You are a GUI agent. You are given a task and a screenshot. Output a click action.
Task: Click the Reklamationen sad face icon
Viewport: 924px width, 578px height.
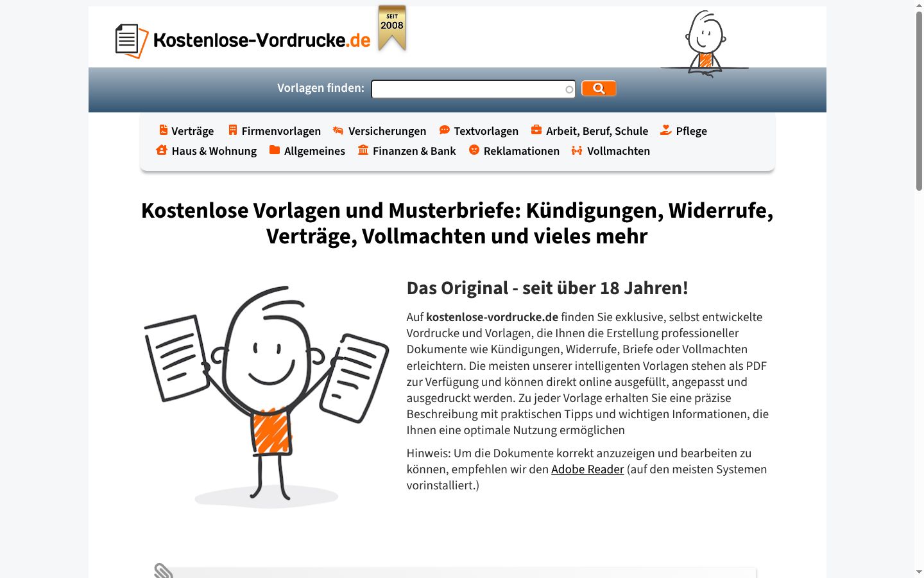[474, 150]
